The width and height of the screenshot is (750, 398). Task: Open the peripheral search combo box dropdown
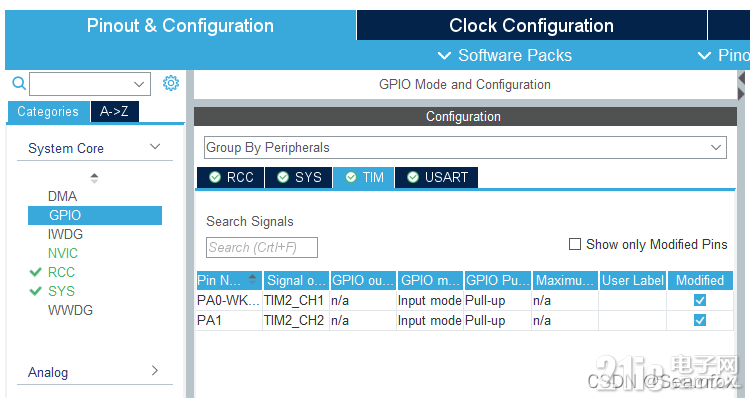(x=139, y=84)
